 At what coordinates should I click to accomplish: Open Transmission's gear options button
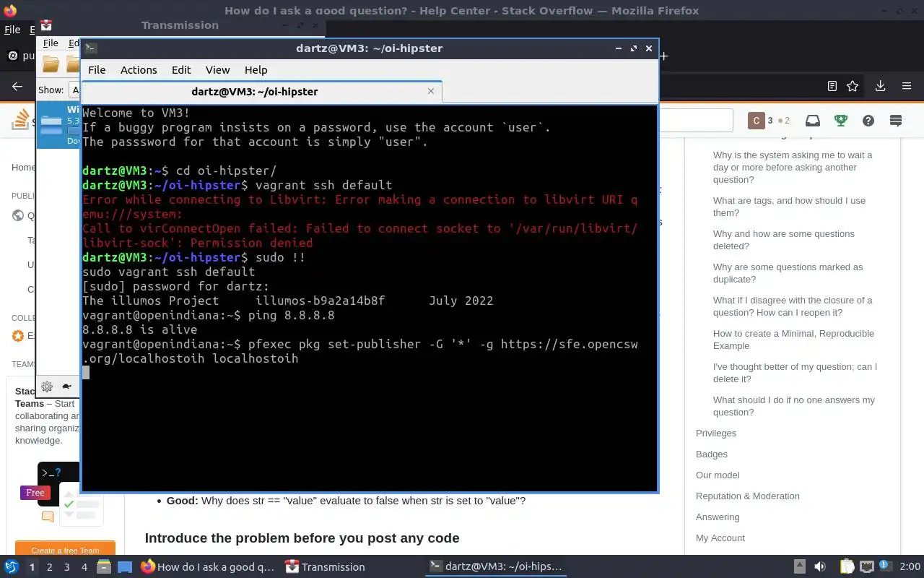46,387
